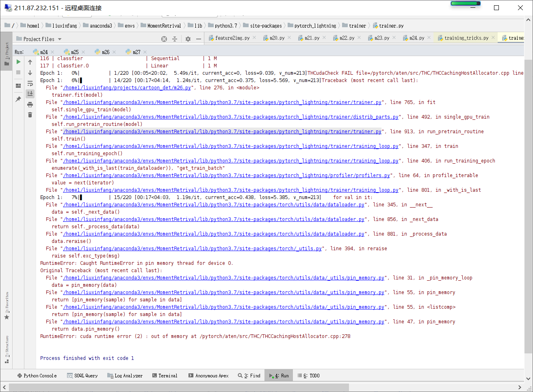Open dataloader.py link at line 345
The width and height of the screenshot is (533, 392).
[x=214, y=205]
